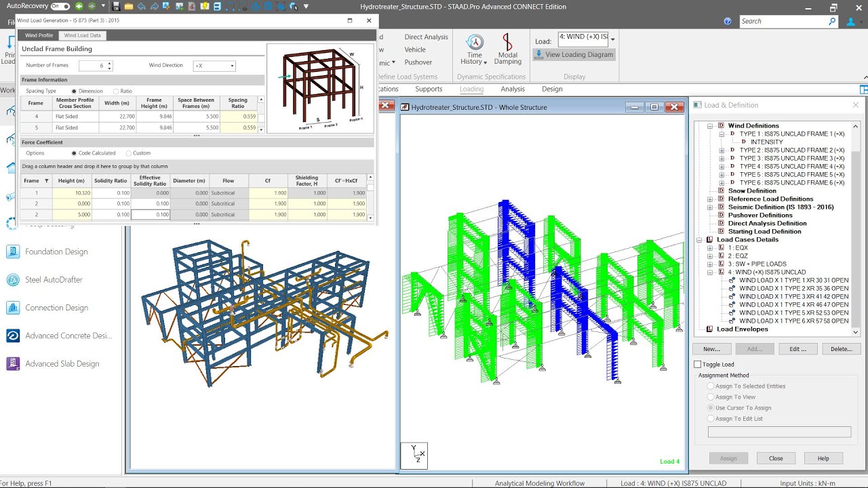The image size is (868, 488).
Task: Collapse the Wind Definitions tree node
Action: pyautogui.click(x=710, y=125)
